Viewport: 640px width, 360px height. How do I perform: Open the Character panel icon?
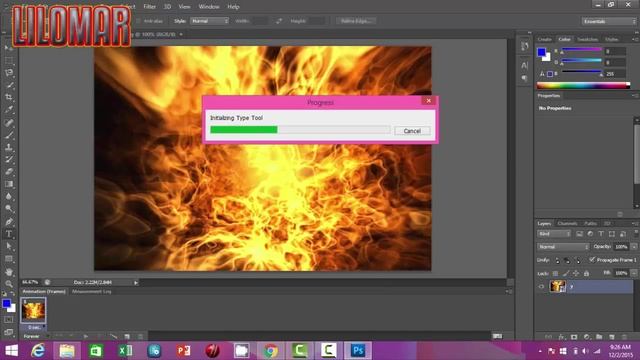coord(524,65)
